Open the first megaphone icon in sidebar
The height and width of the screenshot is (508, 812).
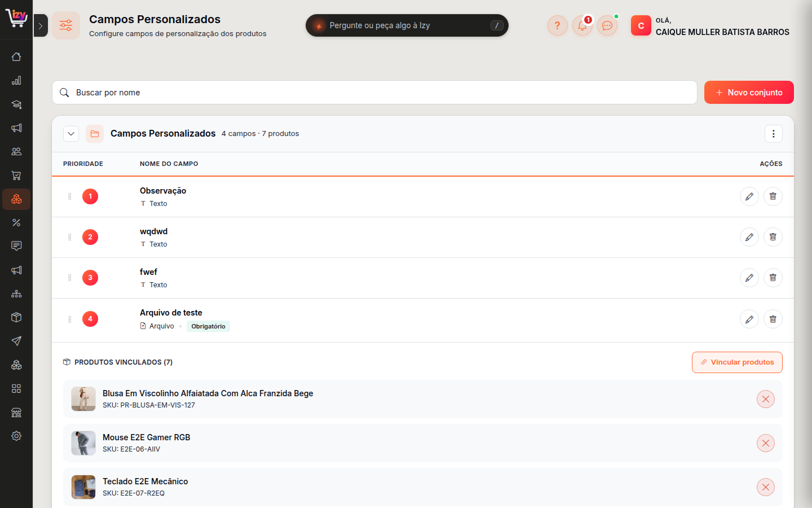click(16, 128)
